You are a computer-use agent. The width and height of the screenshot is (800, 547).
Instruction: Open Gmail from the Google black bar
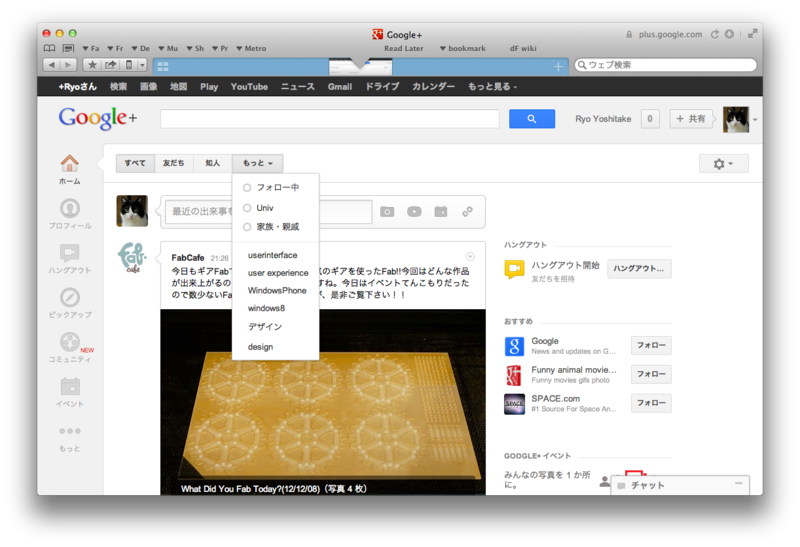point(340,87)
